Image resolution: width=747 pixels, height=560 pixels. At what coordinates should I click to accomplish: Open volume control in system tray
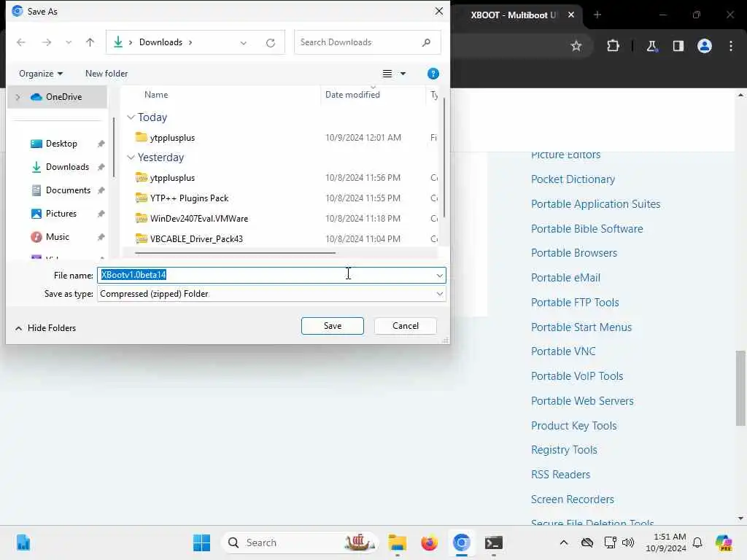[628, 542]
